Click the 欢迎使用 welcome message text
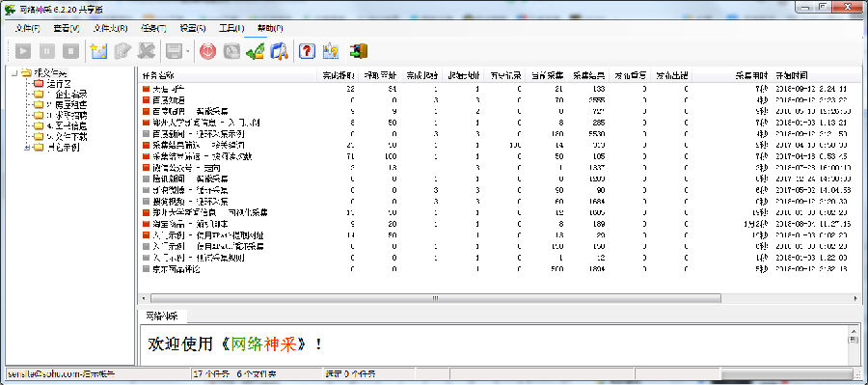 click(234, 344)
